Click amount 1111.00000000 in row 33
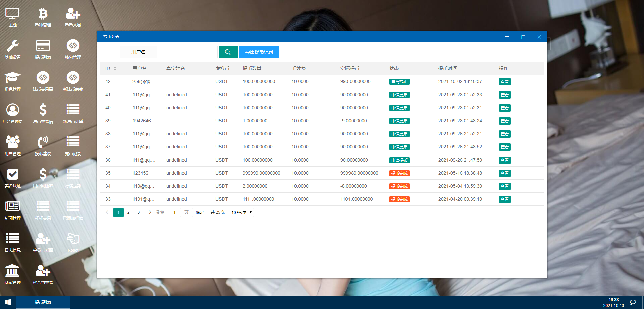The height and width of the screenshot is (309, 644). (x=258, y=199)
